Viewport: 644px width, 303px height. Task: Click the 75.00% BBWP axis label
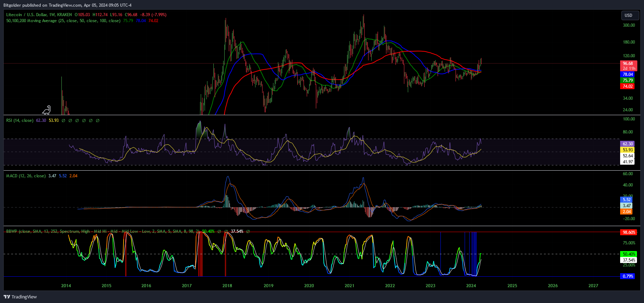tap(629, 243)
